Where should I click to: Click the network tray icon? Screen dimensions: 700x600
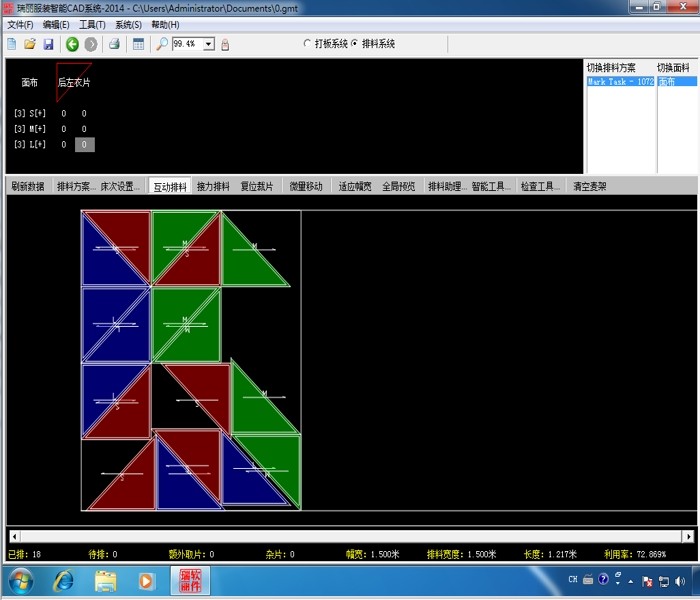(x=664, y=581)
